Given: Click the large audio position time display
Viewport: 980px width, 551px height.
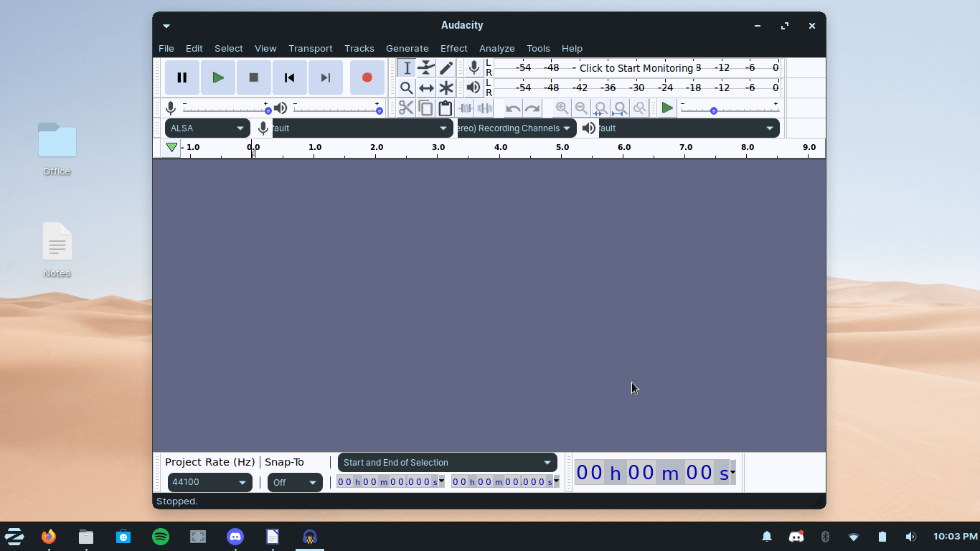Looking at the screenshot, I should tap(652, 472).
